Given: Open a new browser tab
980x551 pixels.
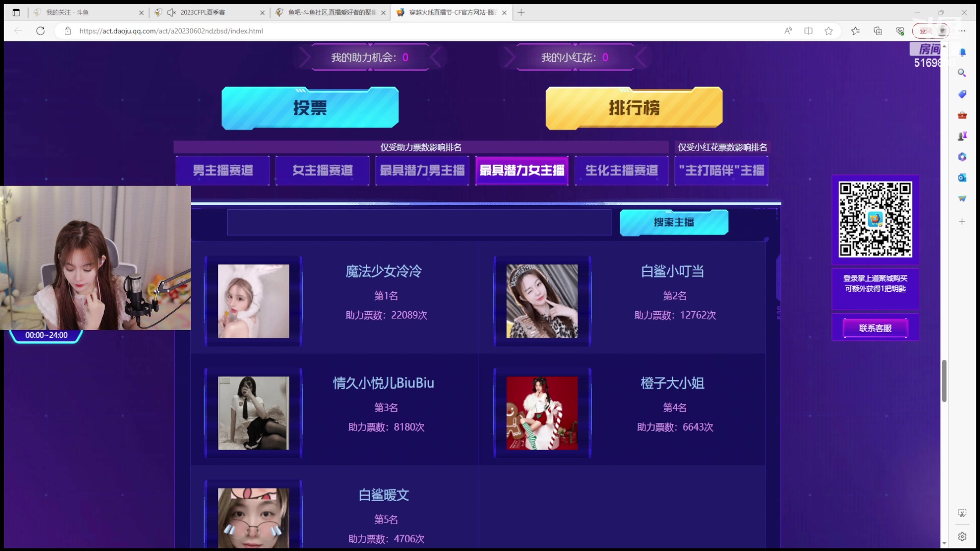Looking at the screenshot, I should pos(521,12).
